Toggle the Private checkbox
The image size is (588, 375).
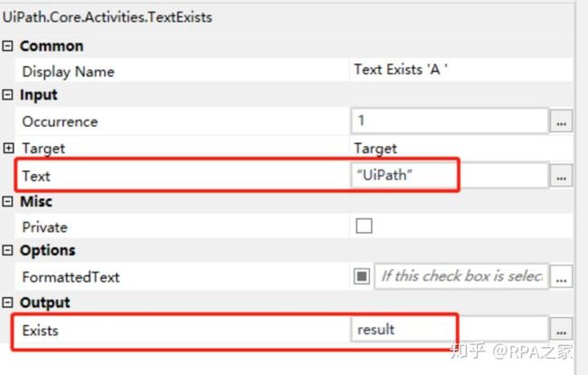click(x=364, y=226)
